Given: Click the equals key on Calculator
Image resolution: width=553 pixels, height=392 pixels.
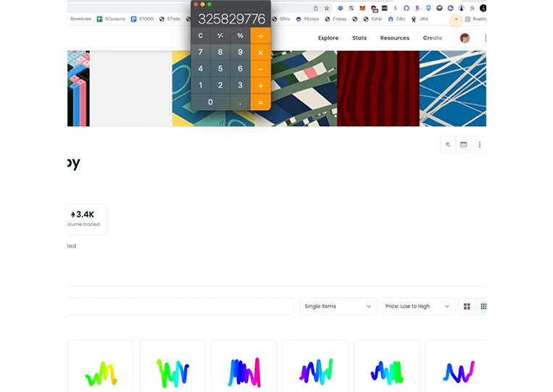Looking at the screenshot, I should pos(260,102).
